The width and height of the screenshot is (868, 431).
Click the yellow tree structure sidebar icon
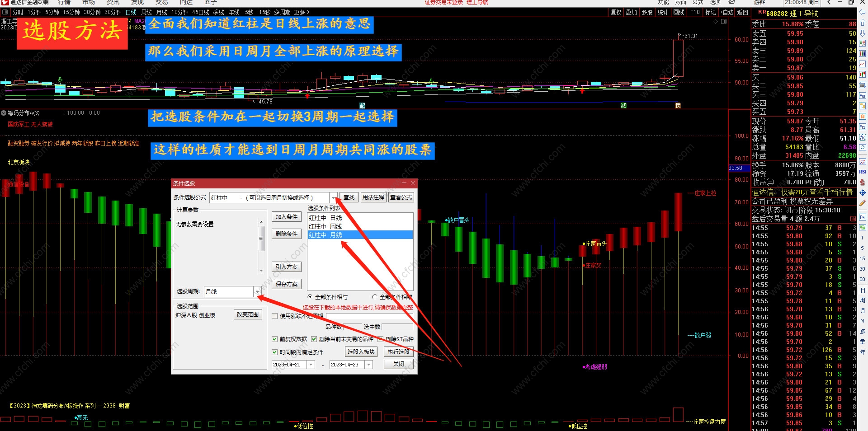863,105
